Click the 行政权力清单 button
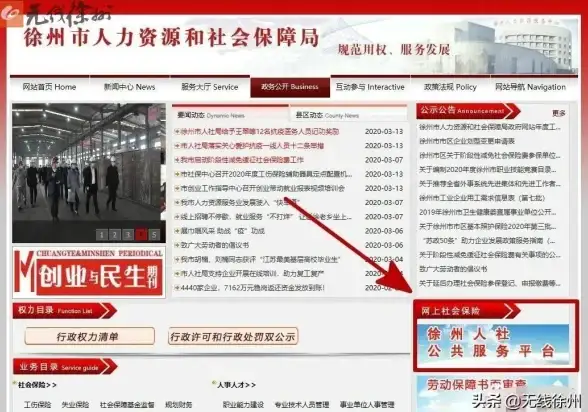 point(90,336)
